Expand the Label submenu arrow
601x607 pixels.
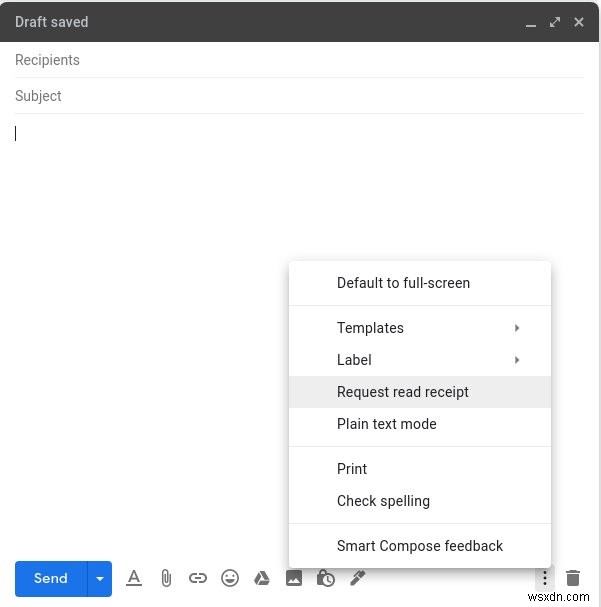click(x=517, y=360)
